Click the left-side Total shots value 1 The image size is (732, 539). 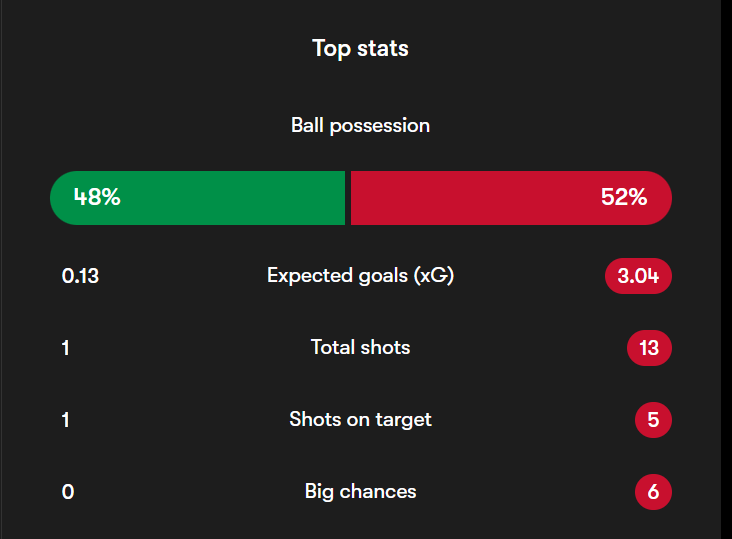[x=66, y=348]
